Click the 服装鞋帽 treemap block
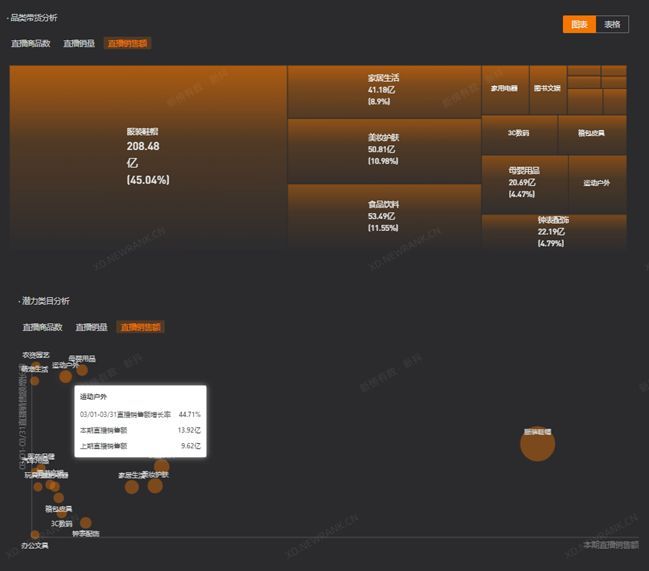 148,156
